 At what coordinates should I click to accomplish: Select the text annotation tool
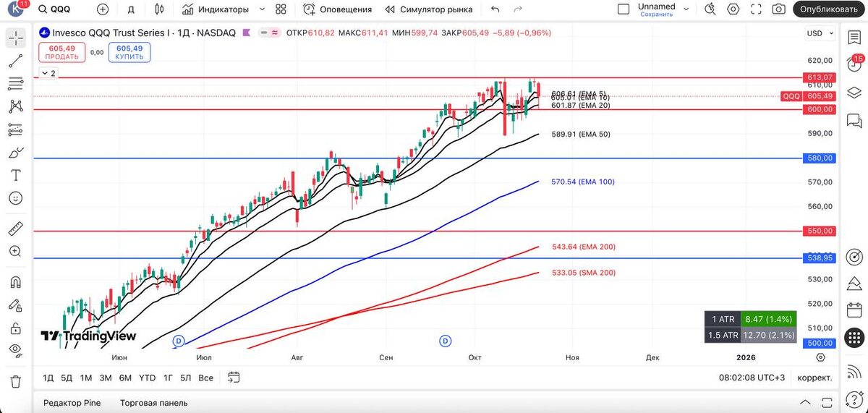click(15, 175)
